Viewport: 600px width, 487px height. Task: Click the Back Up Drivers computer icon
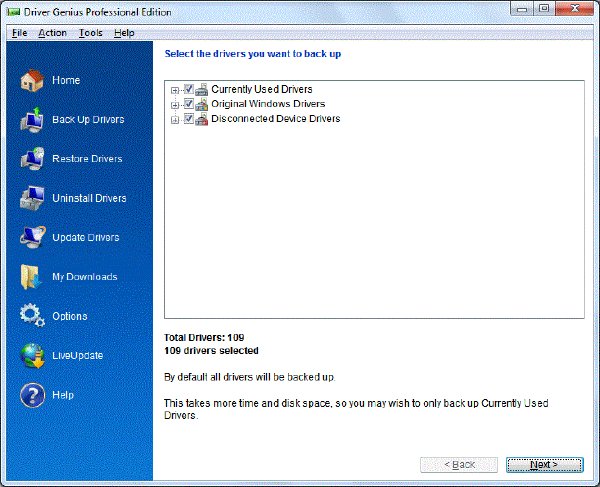[32, 120]
